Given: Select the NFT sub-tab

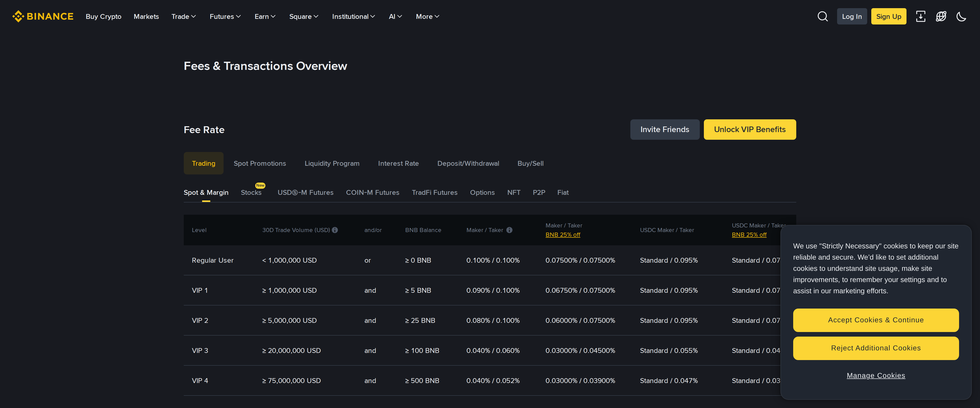Looking at the screenshot, I should point(513,193).
